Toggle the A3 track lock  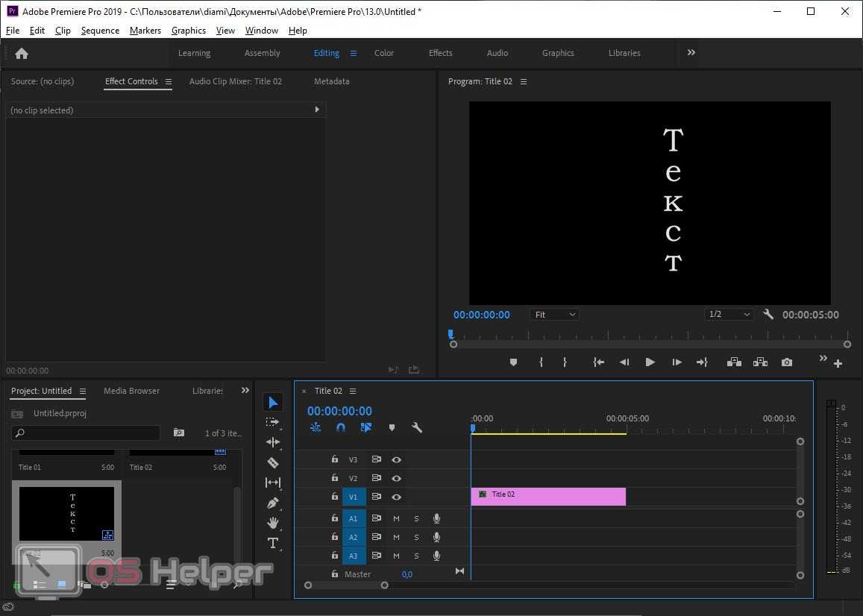pos(335,555)
